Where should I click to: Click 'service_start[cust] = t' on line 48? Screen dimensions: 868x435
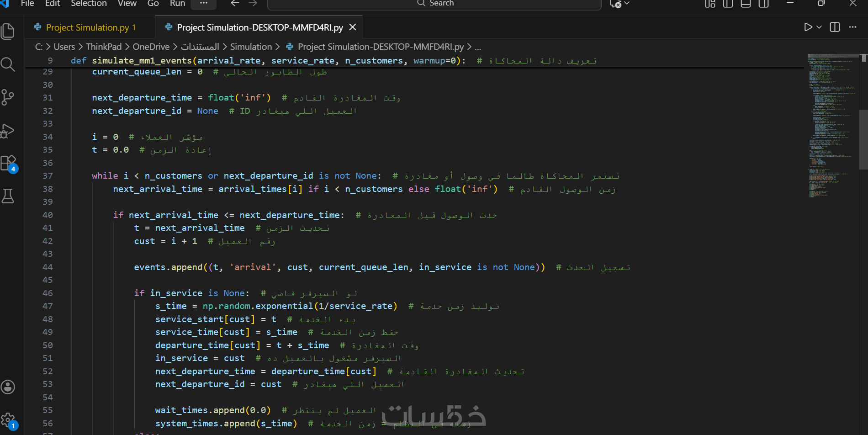[x=216, y=319]
